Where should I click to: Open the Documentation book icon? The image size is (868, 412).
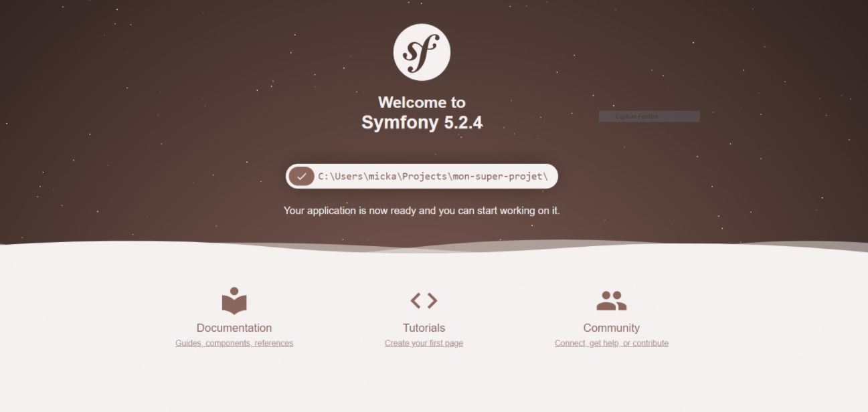coord(234,301)
